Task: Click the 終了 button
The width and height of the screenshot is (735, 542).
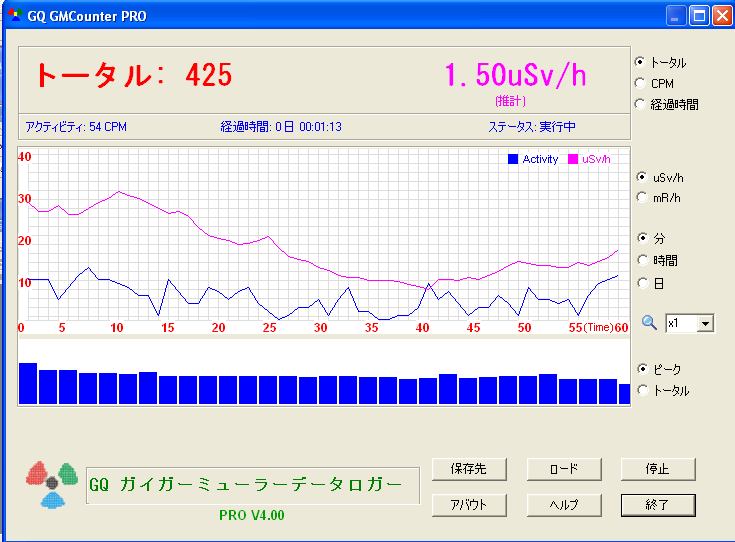Action: coord(658,505)
